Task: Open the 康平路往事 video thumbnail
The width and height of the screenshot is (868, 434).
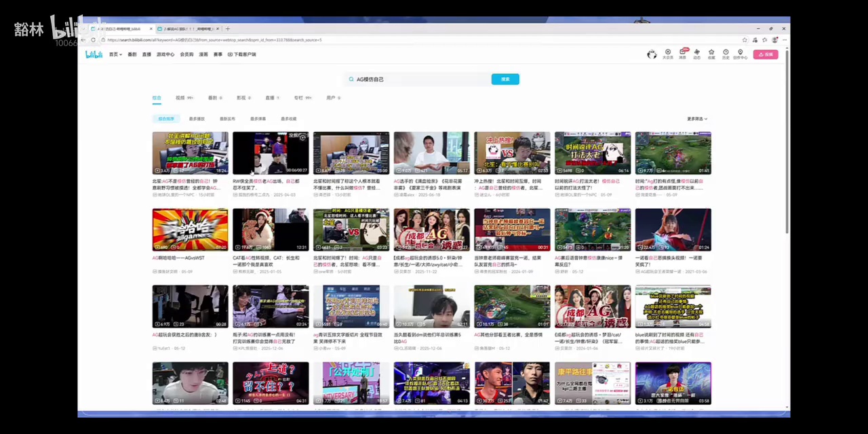Action: tap(593, 383)
